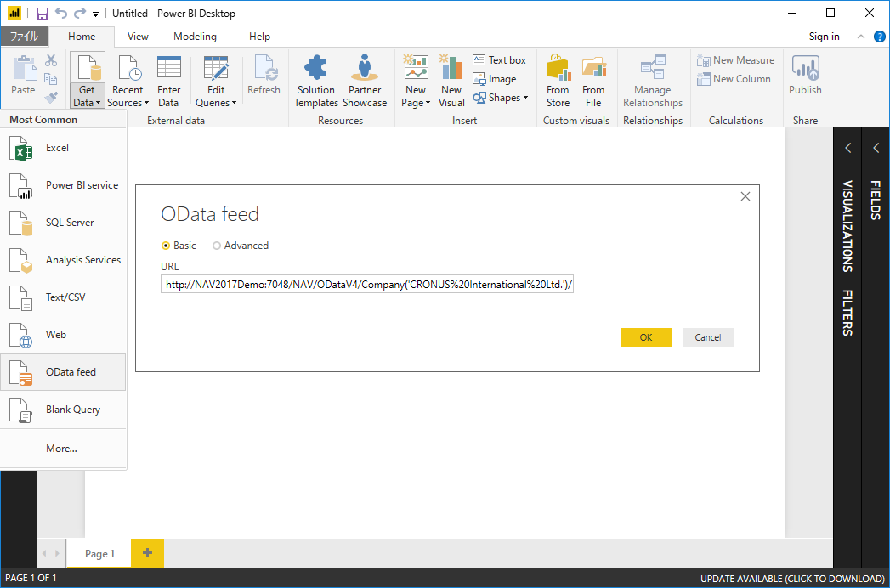Click New Column in Calculations
The height and width of the screenshot is (588, 890).
(734, 79)
